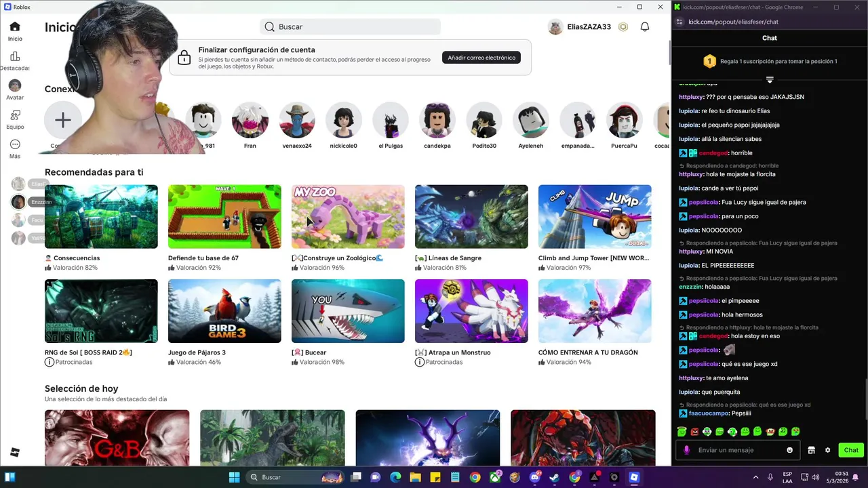This screenshot has width=868, height=488.
Task: Open Discord from the Windows taskbar
Action: tap(535, 477)
